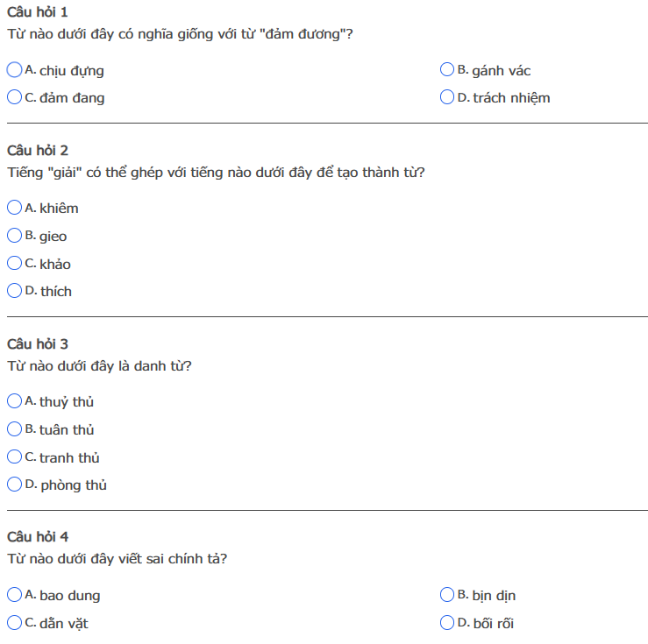Viewport: 648px width, 644px height.
Task: Click the 'Câu hỏi 2' heading
Action: [x=38, y=151]
